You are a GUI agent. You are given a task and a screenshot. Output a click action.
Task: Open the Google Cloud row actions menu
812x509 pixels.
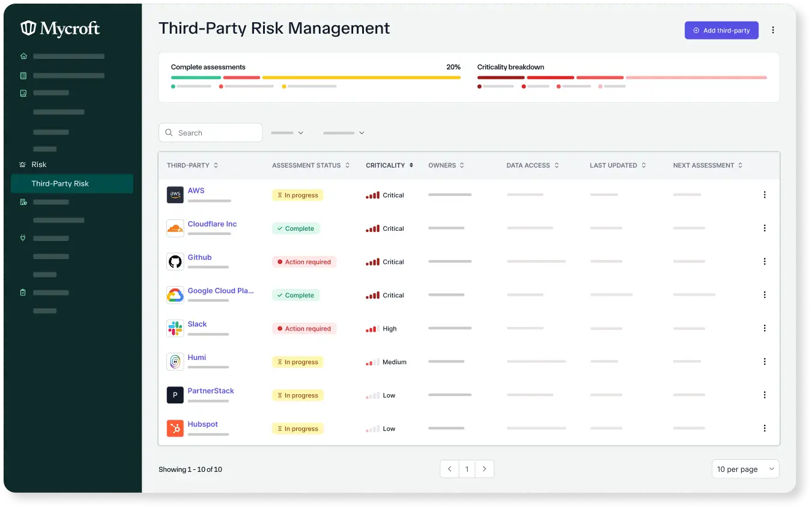tap(765, 295)
